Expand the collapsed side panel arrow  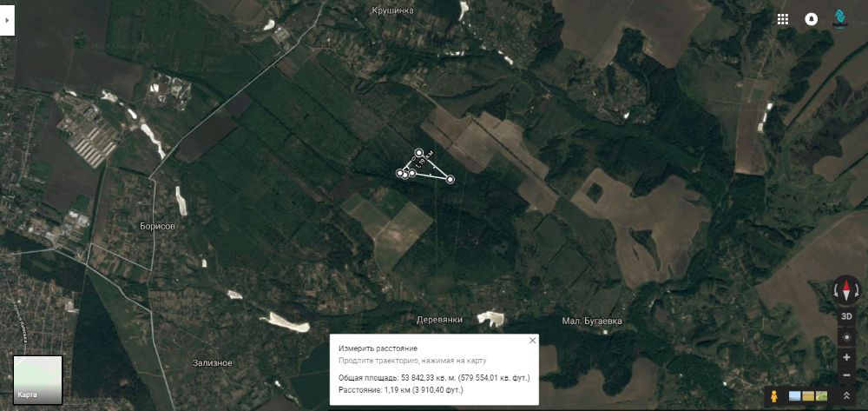point(7,20)
